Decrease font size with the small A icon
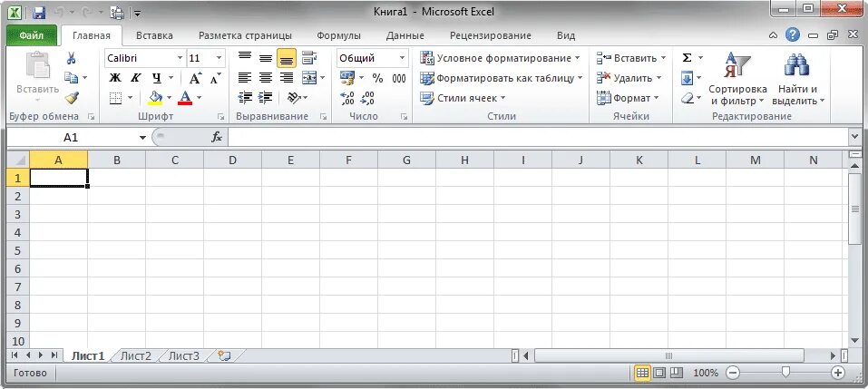The width and height of the screenshot is (868, 389). point(215,78)
